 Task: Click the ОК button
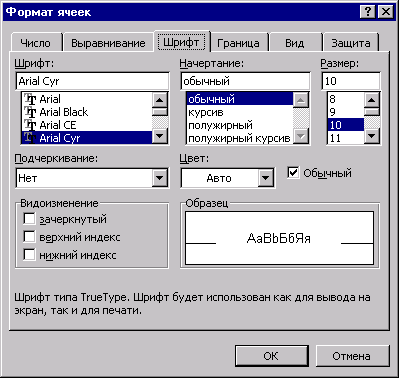click(271, 356)
